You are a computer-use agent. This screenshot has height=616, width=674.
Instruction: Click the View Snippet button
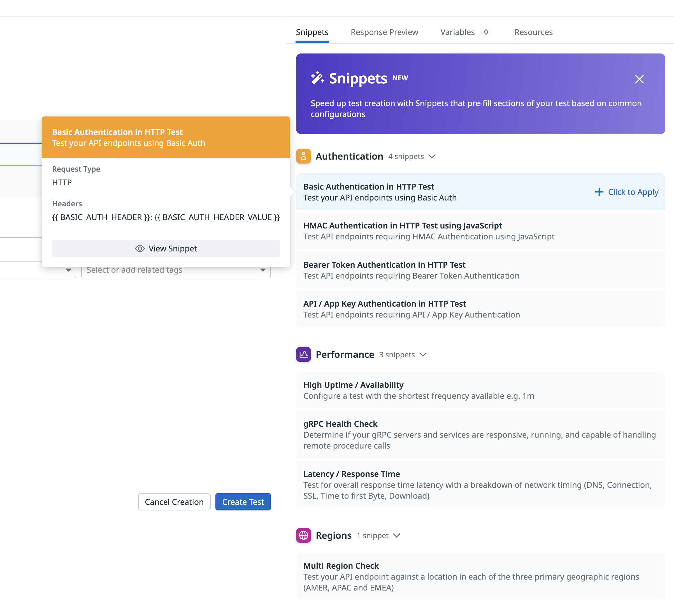coord(166,248)
